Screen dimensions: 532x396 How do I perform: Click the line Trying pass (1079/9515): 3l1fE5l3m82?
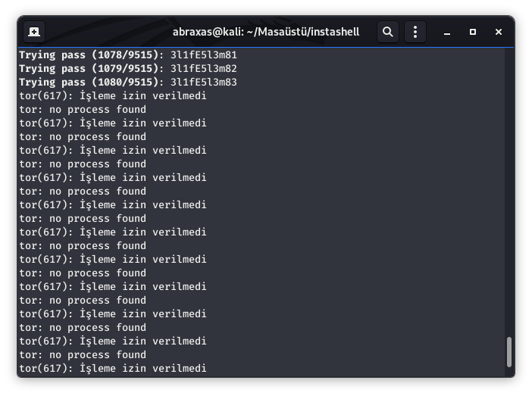pos(128,68)
